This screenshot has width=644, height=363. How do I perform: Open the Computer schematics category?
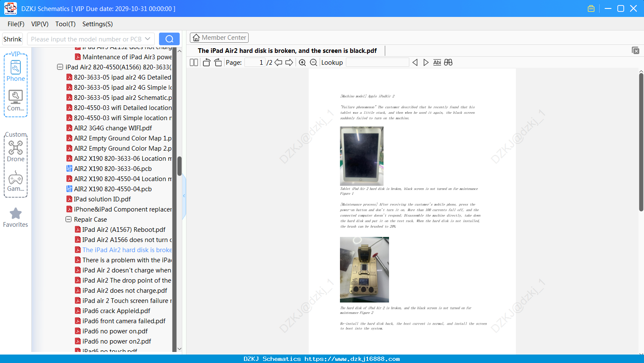(x=16, y=101)
